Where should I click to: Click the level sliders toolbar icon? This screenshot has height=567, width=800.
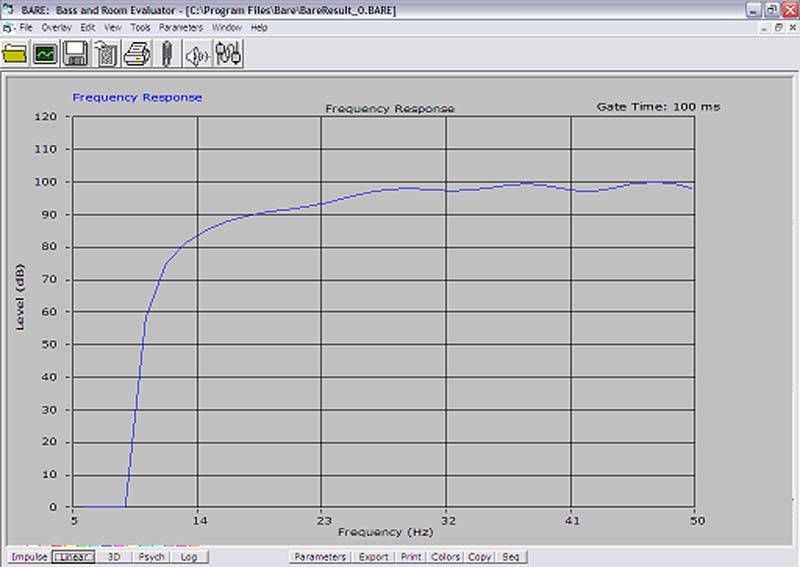[228, 54]
